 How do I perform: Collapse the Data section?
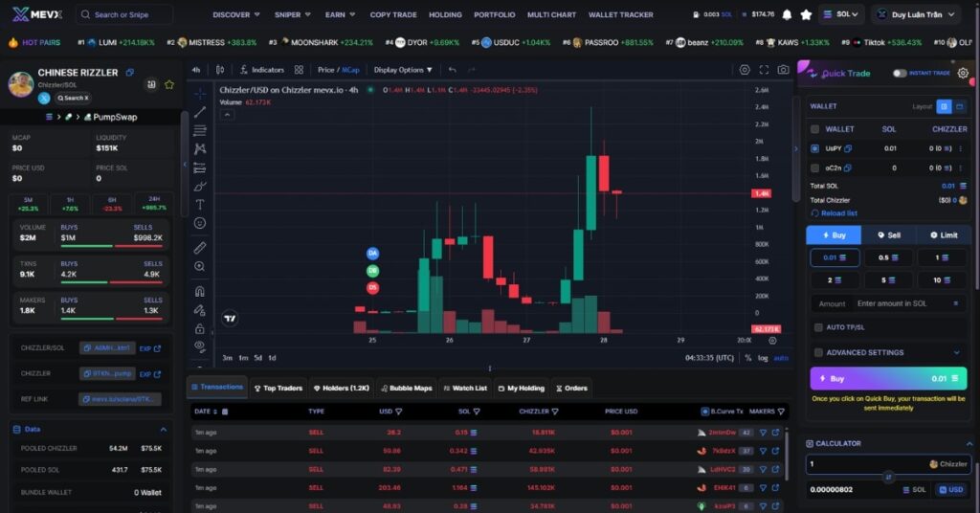click(163, 430)
